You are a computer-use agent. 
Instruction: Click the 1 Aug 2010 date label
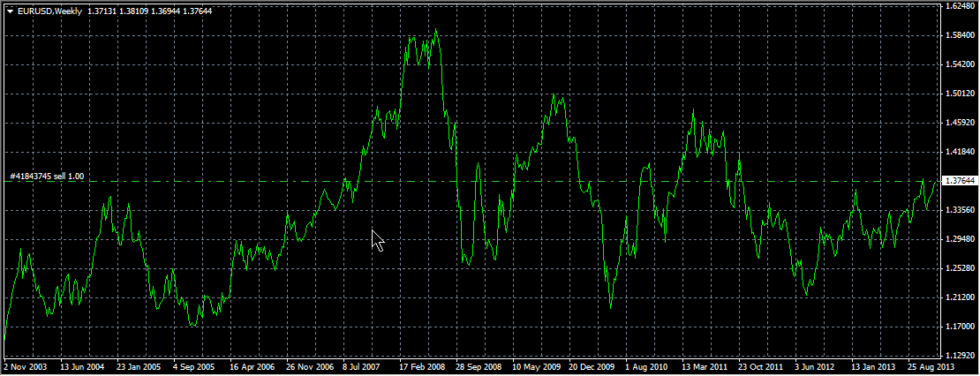[648, 366]
